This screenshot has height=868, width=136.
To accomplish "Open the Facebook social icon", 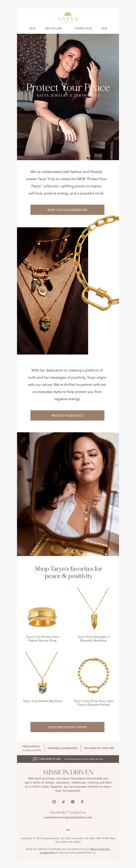I will click(x=82, y=802).
